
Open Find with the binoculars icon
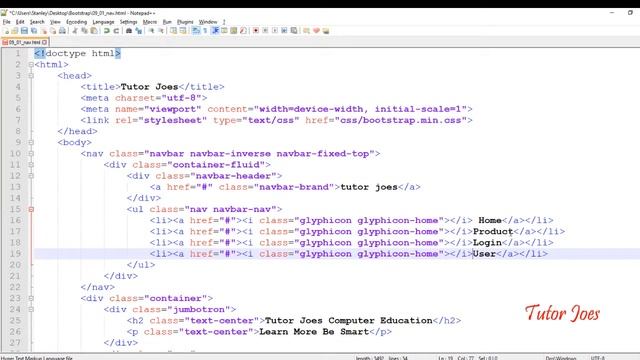coord(129,31)
